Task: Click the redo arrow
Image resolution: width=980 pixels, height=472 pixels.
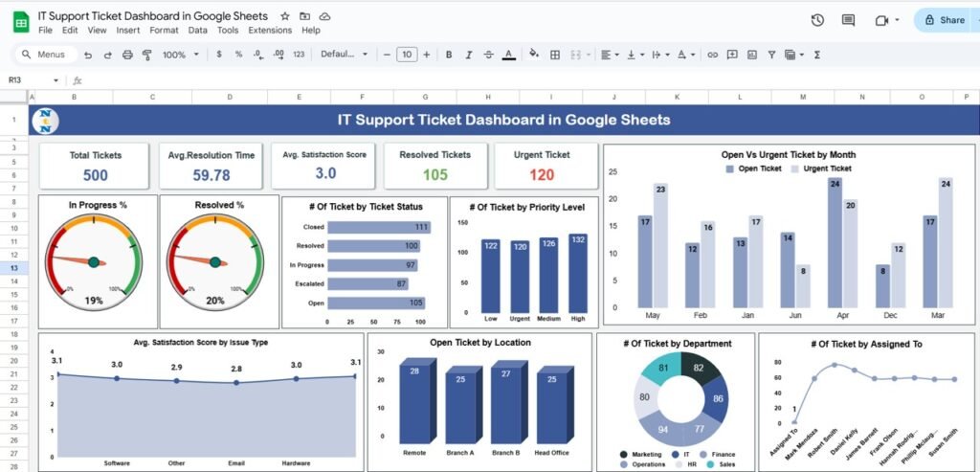Action: (x=107, y=55)
